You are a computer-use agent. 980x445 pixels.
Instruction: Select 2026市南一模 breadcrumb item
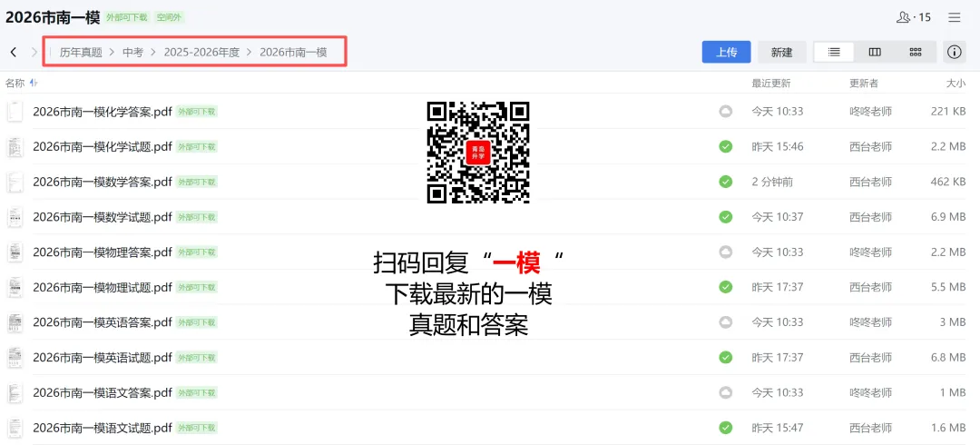pyautogui.click(x=293, y=52)
